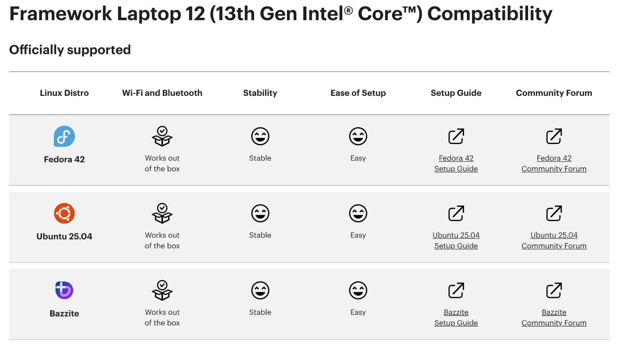This screenshot has width=624, height=364.
Task: Open Fedora 42 setup guide external-link icon
Action: click(x=456, y=136)
